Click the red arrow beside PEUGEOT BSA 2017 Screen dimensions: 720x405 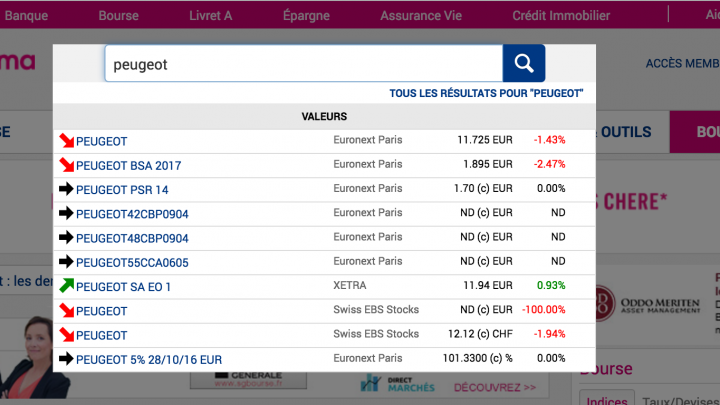point(67,165)
